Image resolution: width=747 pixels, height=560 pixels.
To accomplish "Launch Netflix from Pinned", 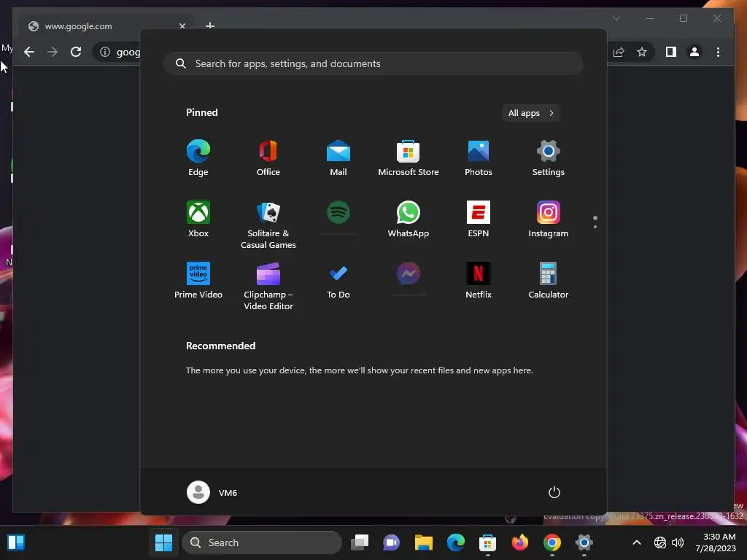I will click(479, 281).
